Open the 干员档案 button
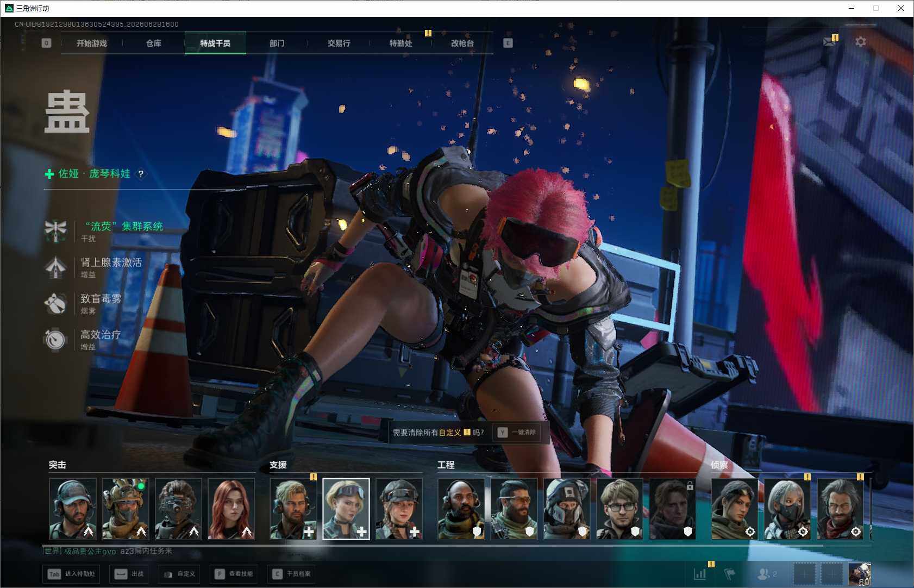The width and height of the screenshot is (914, 588). point(292,574)
